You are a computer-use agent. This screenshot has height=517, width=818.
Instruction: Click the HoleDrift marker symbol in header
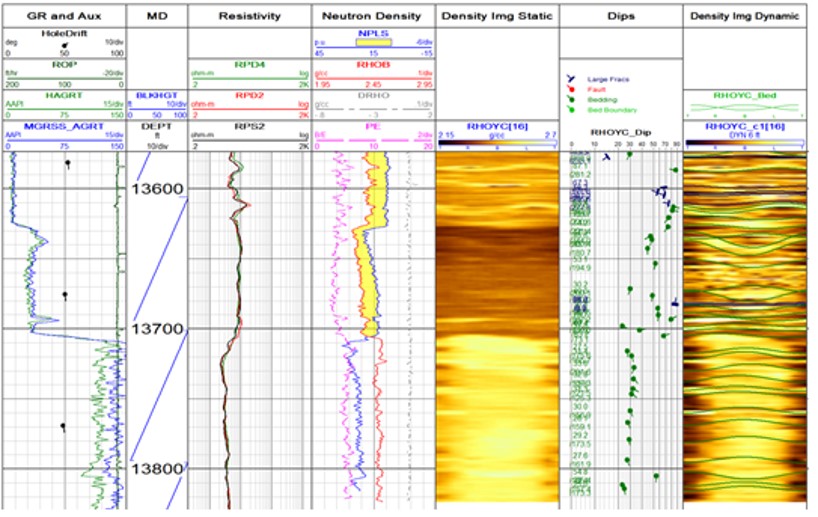(x=65, y=46)
